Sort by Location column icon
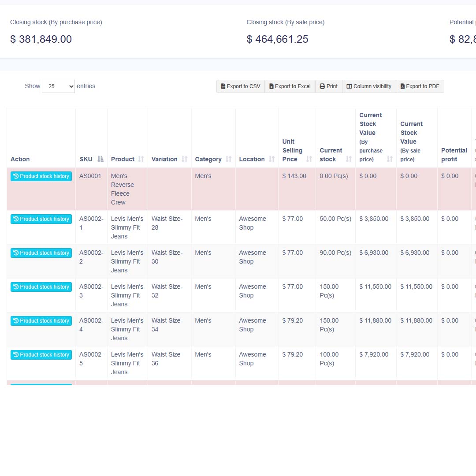Viewport: 476px width, 476px height. click(271, 159)
